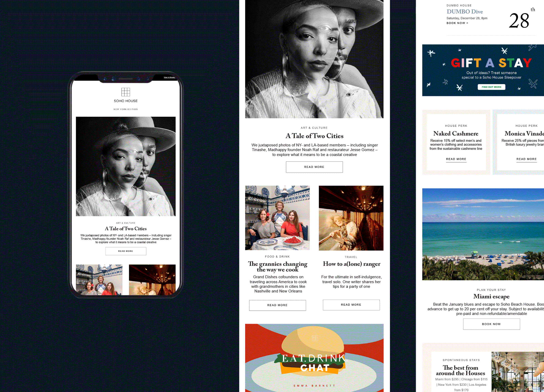Click A Tale of Two Cities headline in phone
Viewport: 544px width, 392px height.
click(x=125, y=228)
